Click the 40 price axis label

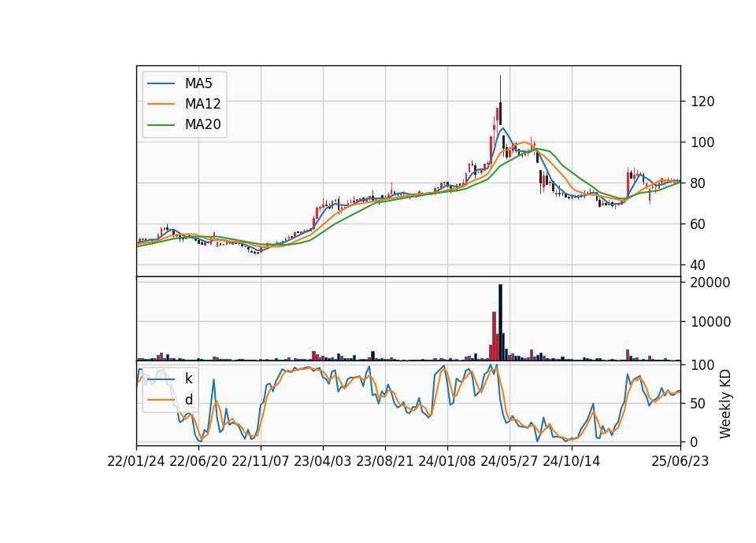699,265
